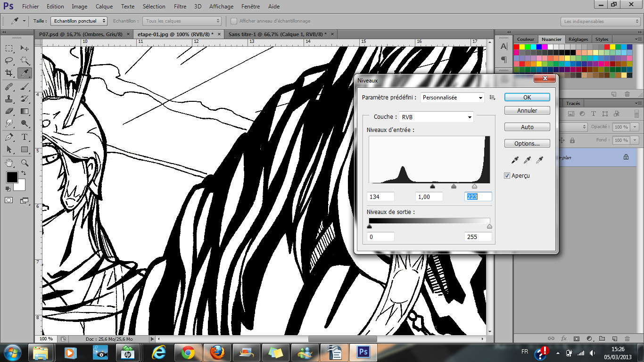Open the Taille Echantillon ponctuel dropdown
The image size is (644, 362).
coord(79,21)
